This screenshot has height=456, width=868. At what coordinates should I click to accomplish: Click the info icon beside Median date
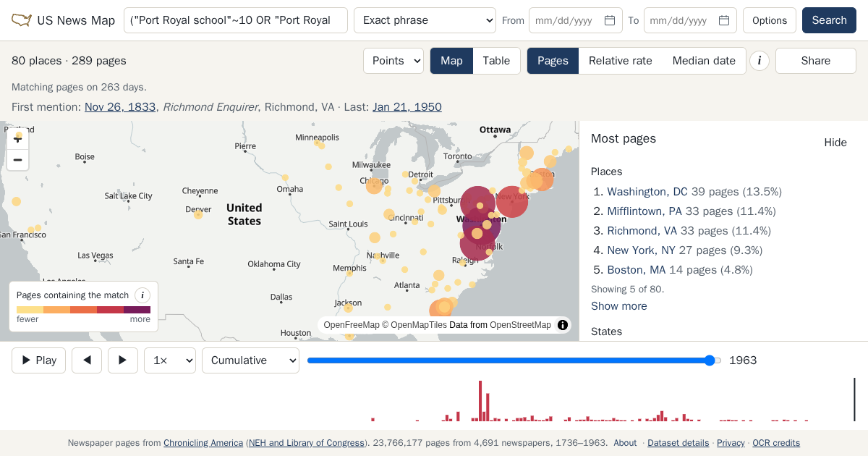(759, 61)
